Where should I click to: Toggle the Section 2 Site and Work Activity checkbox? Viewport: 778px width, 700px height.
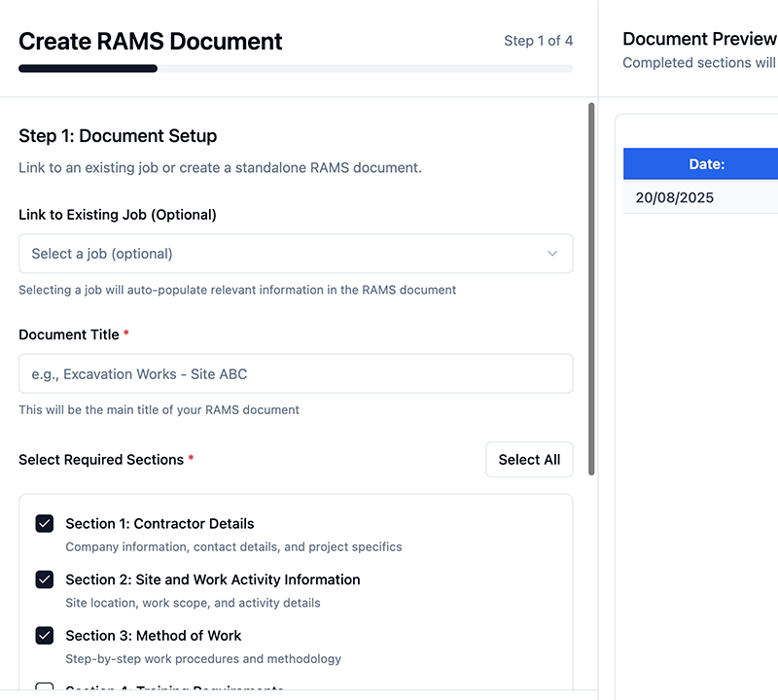(45, 580)
